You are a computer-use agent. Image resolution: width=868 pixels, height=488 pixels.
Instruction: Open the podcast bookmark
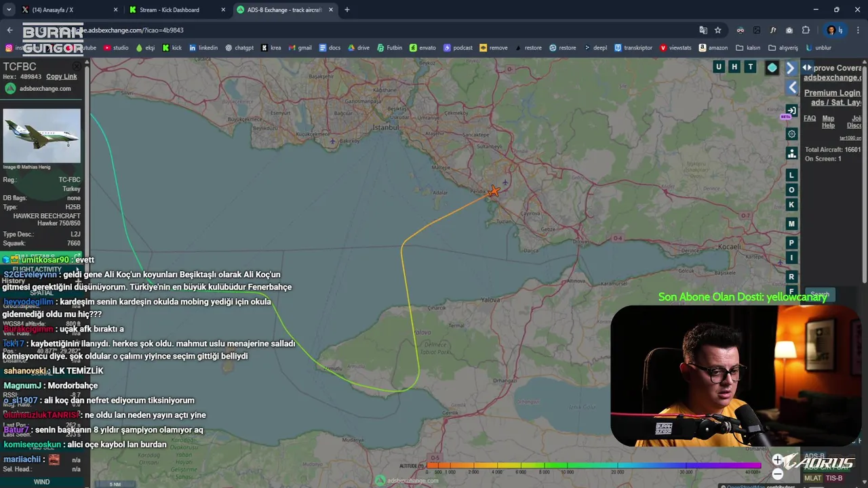click(458, 47)
